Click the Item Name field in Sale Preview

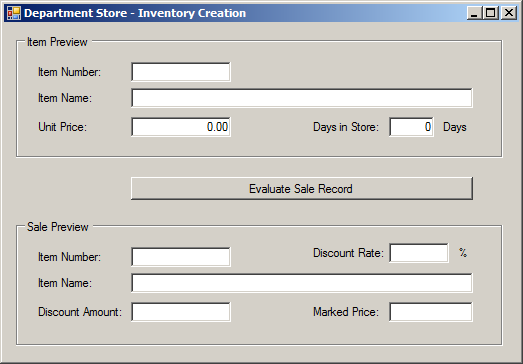(302, 283)
